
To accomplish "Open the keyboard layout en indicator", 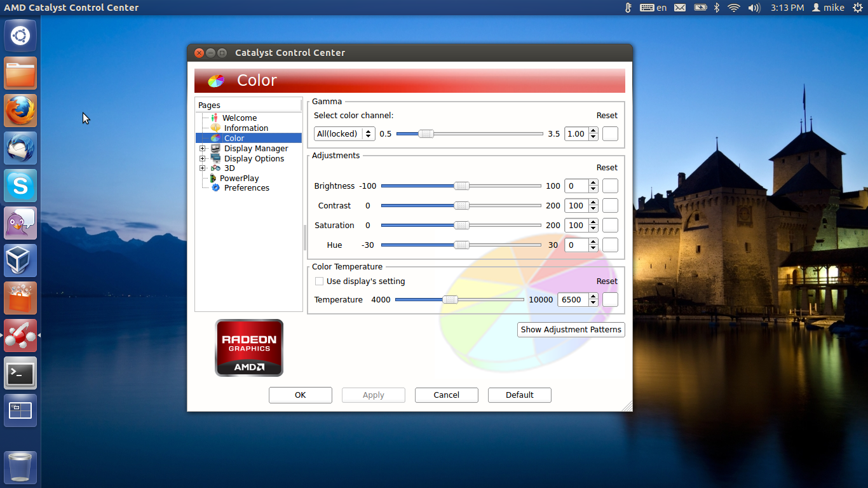I will (x=653, y=8).
